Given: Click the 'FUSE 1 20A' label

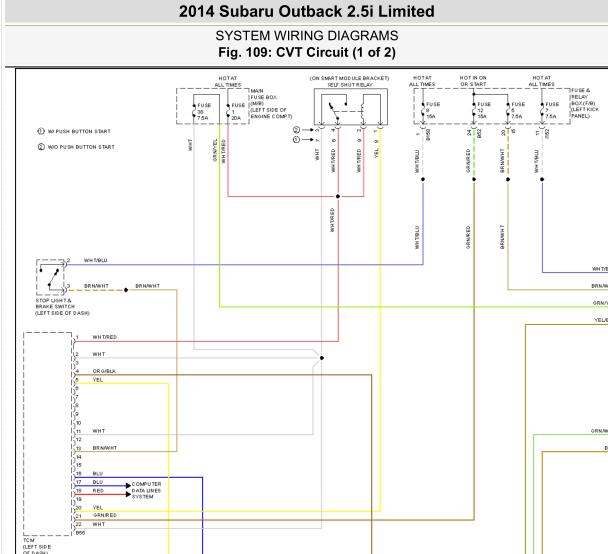Looking at the screenshot, I should pos(238,112).
